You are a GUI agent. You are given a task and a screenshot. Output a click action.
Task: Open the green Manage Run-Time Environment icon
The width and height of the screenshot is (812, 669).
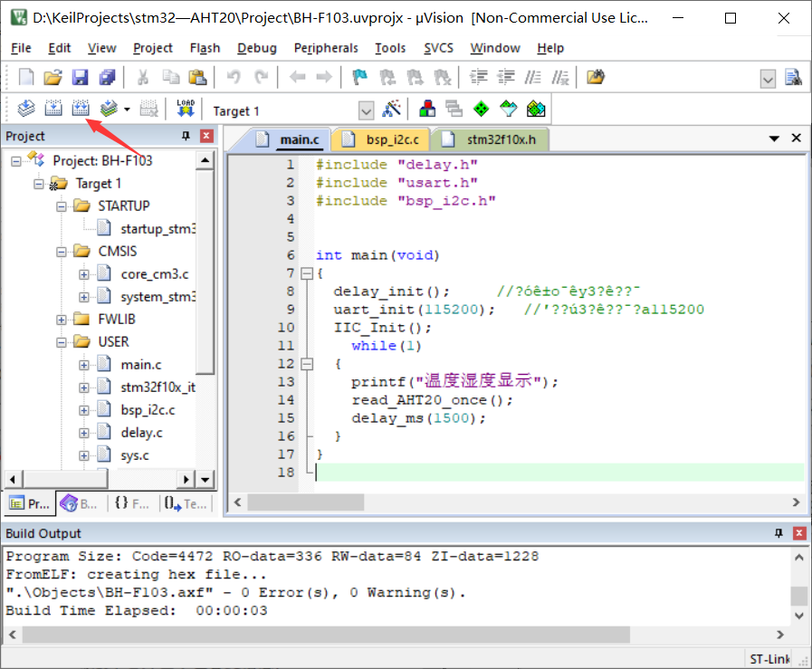(x=481, y=109)
